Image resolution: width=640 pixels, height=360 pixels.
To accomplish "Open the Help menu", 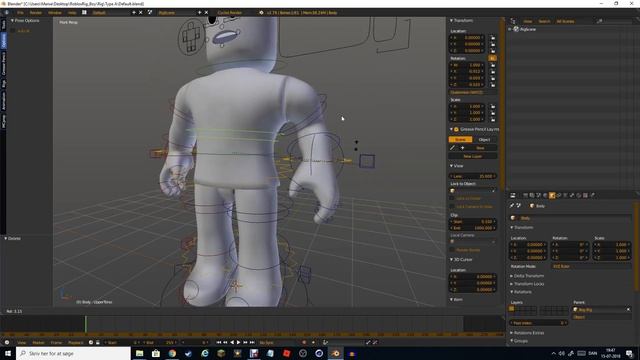I will pyautogui.click(x=72, y=13).
